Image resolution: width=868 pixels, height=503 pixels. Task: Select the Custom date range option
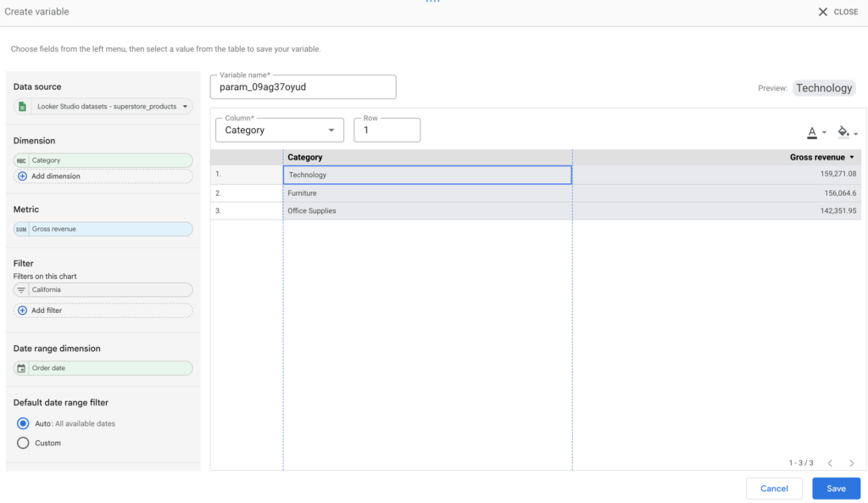coord(23,443)
